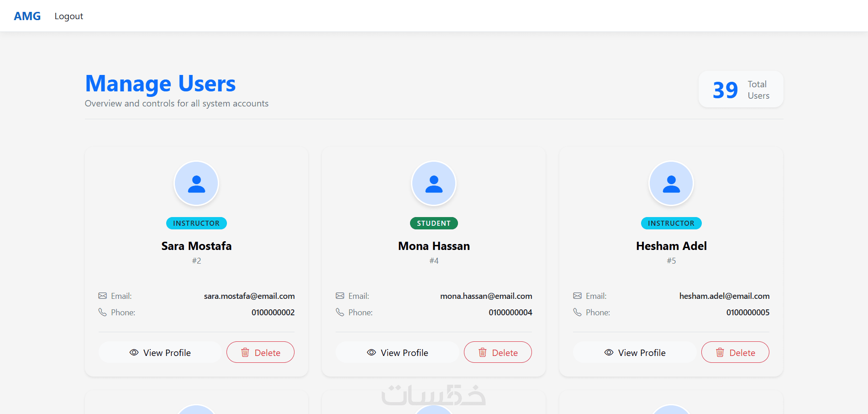The image size is (868, 414).
Task: Delete user Sara Mostafa
Action: tap(260, 352)
